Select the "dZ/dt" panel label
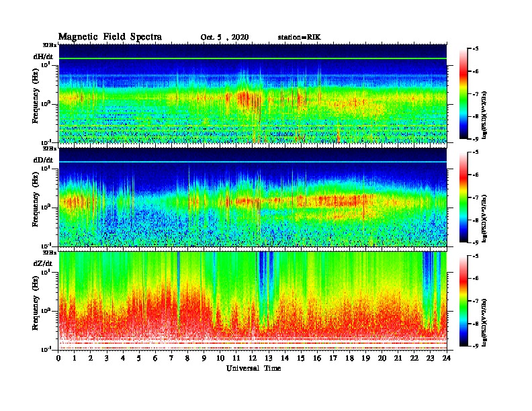This screenshot has height=411, width=532. 43,263
